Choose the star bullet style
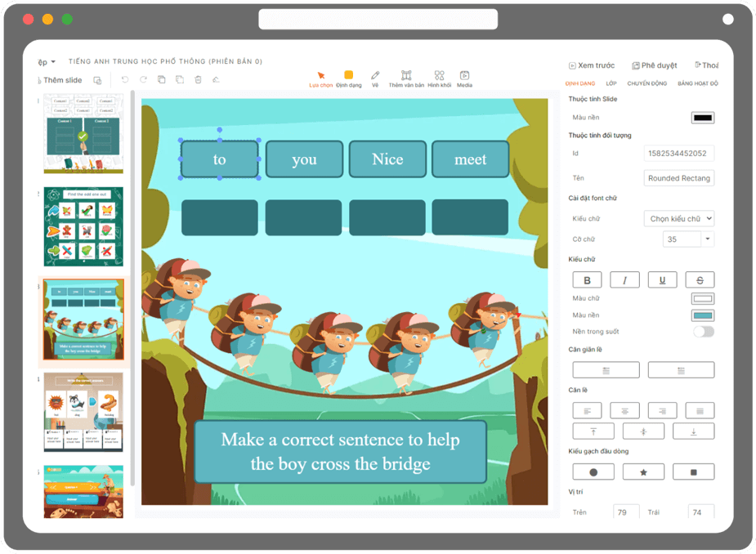This screenshot has height=554, width=756. click(643, 472)
